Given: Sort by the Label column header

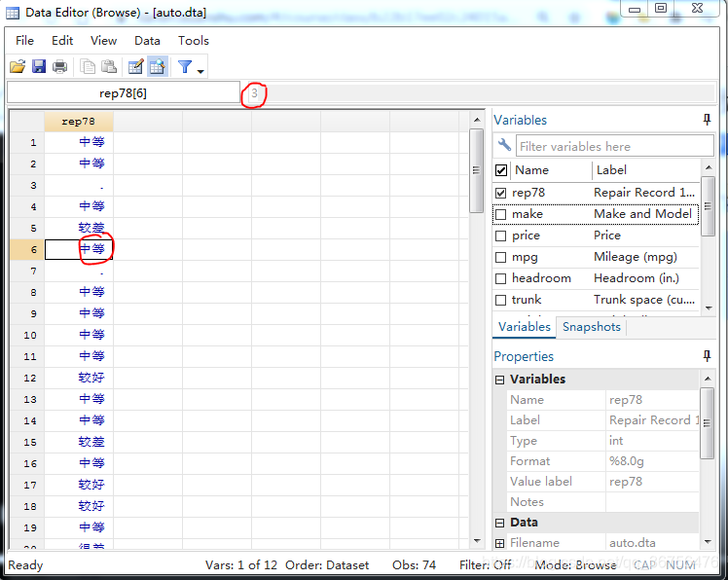Looking at the screenshot, I should pyautogui.click(x=645, y=170).
